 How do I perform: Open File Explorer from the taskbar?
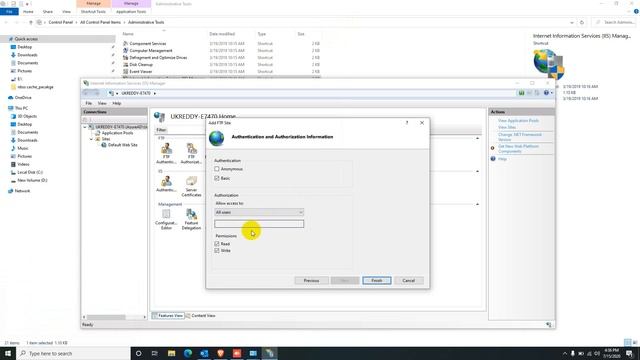click(171, 353)
